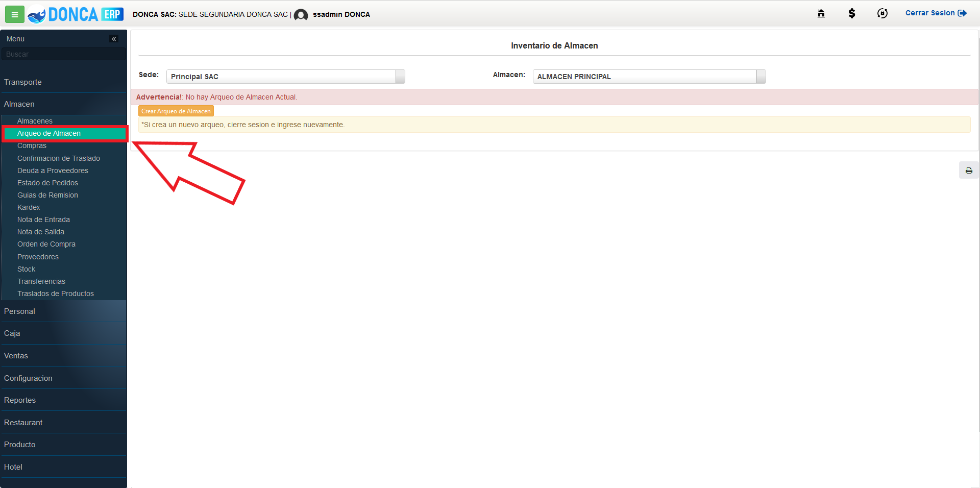Open the home building icon
Image resolution: width=980 pixels, height=488 pixels.
point(821,13)
